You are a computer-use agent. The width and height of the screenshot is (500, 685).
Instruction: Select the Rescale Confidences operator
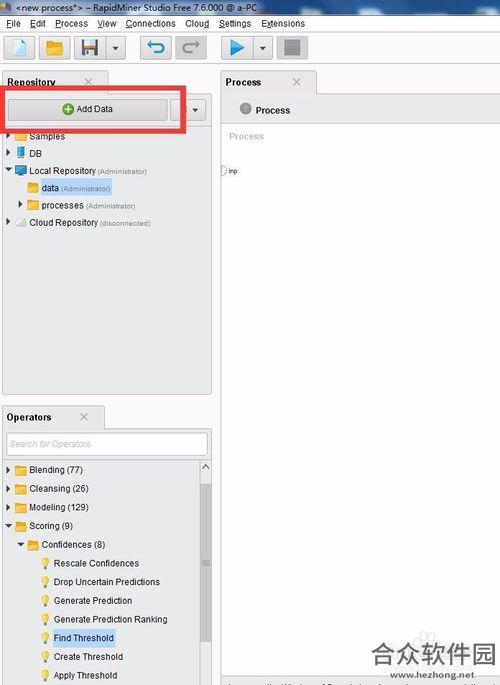pyautogui.click(x=96, y=564)
